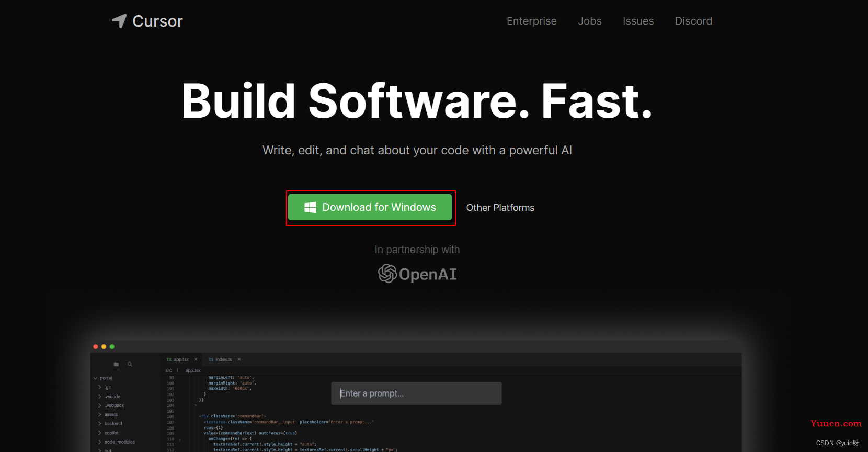Expand the backend folder
This screenshot has height=452, width=868.
click(x=100, y=424)
